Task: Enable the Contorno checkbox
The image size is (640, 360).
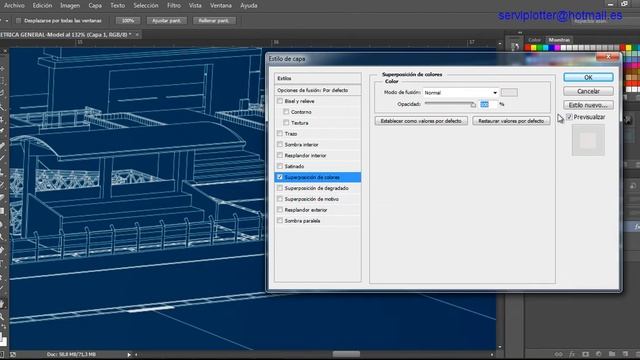Action: (286, 112)
